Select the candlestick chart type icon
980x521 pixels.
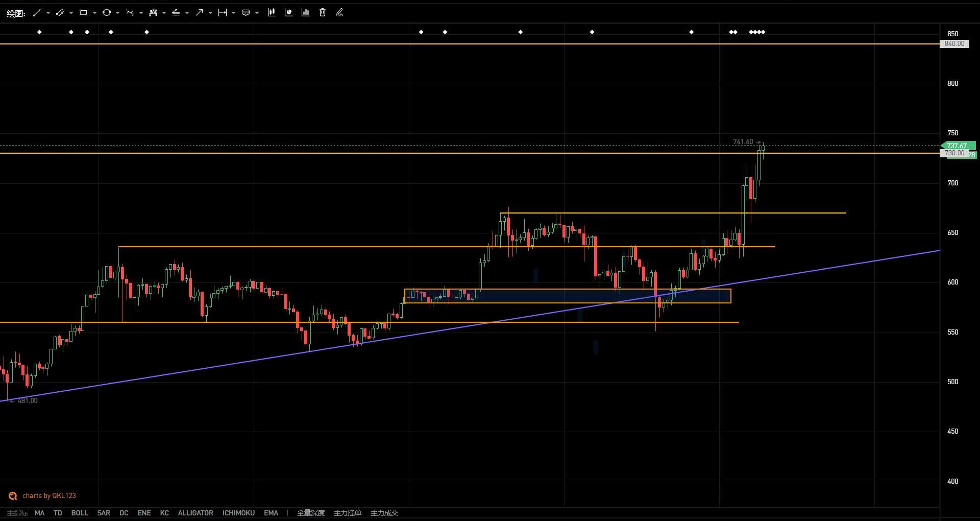click(x=272, y=13)
